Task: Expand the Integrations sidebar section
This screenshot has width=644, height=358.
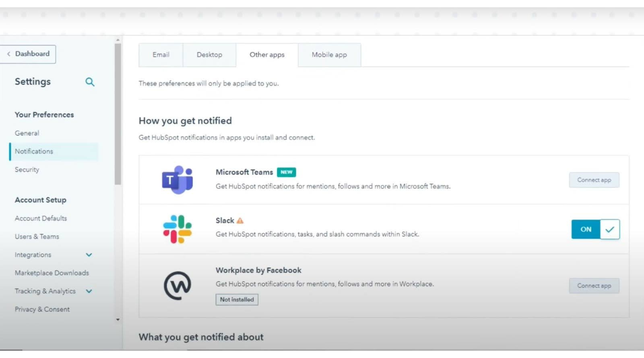Action: click(x=89, y=255)
